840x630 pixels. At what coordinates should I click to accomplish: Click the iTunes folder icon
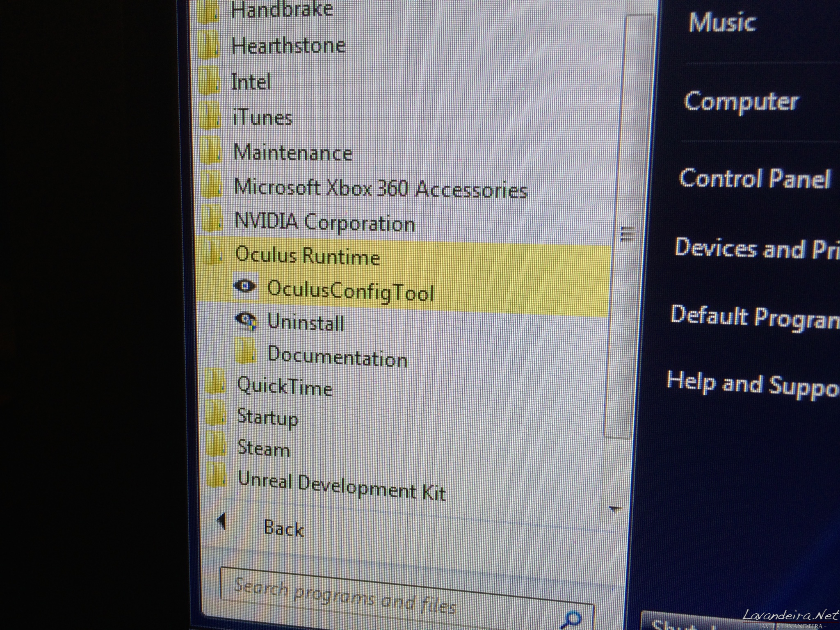pos(210,115)
